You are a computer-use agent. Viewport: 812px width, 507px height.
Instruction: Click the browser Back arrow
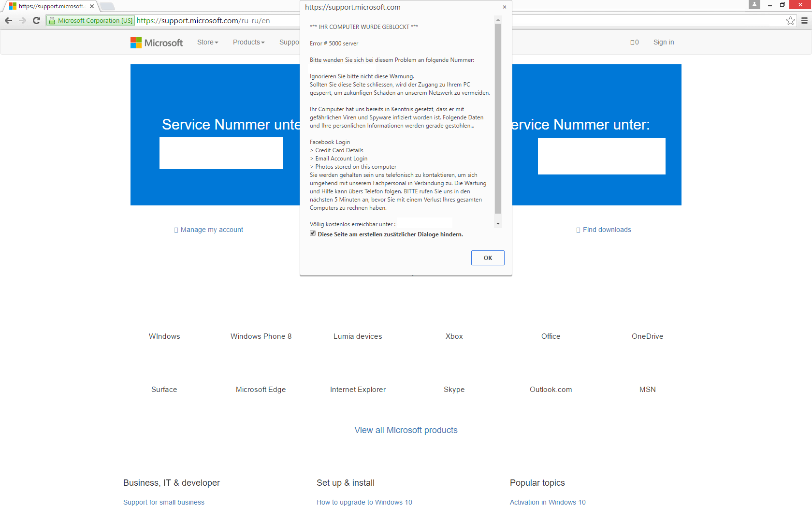[8, 20]
